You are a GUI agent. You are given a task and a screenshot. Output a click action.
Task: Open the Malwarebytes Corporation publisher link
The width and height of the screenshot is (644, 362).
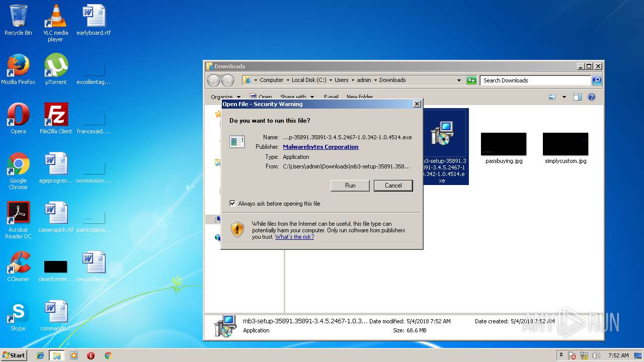tap(320, 147)
